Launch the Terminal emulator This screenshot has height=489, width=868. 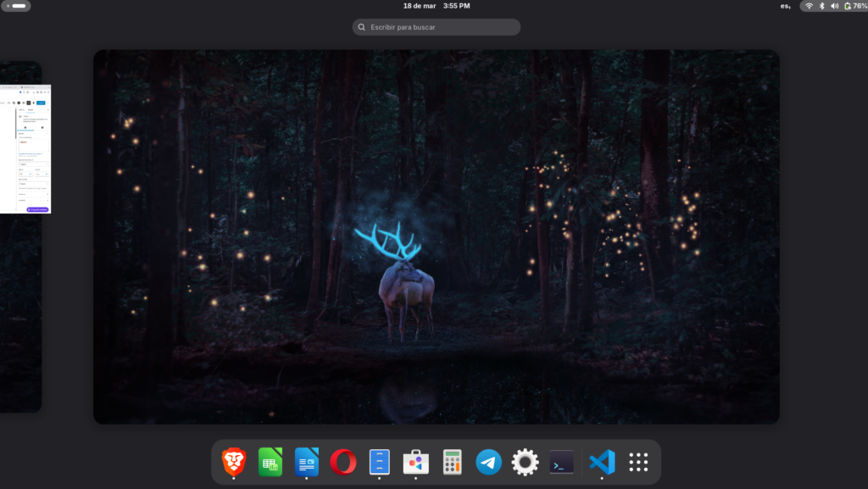tap(561, 463)
